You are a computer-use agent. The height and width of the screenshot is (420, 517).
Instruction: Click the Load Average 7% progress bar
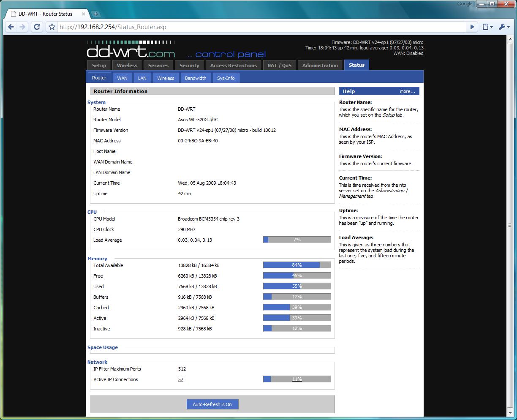[297, 240]
